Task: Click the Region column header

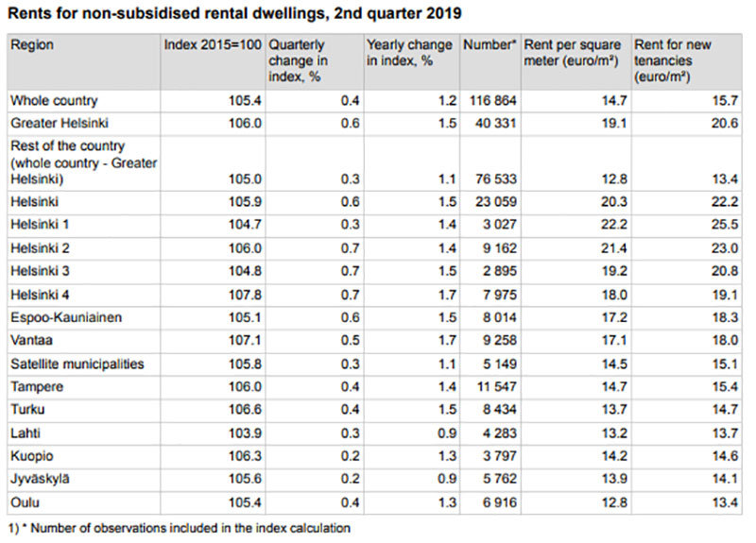Action: (32, 45)
